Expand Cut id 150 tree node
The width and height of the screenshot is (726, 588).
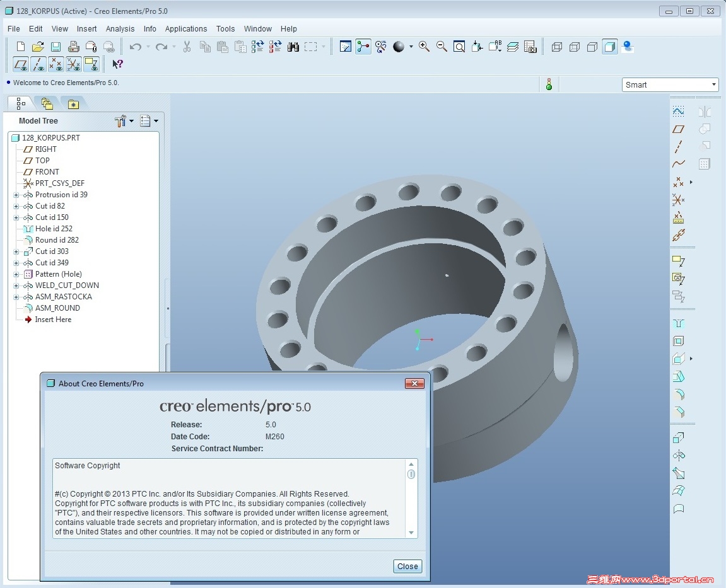click(16, 217)
